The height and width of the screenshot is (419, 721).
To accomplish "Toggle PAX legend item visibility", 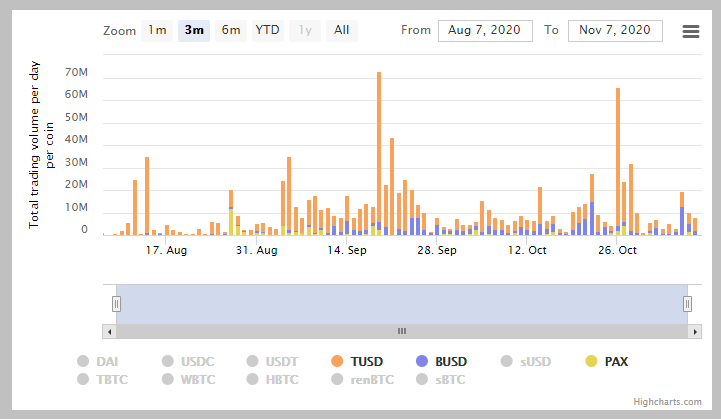I will [x=606, y=361].
